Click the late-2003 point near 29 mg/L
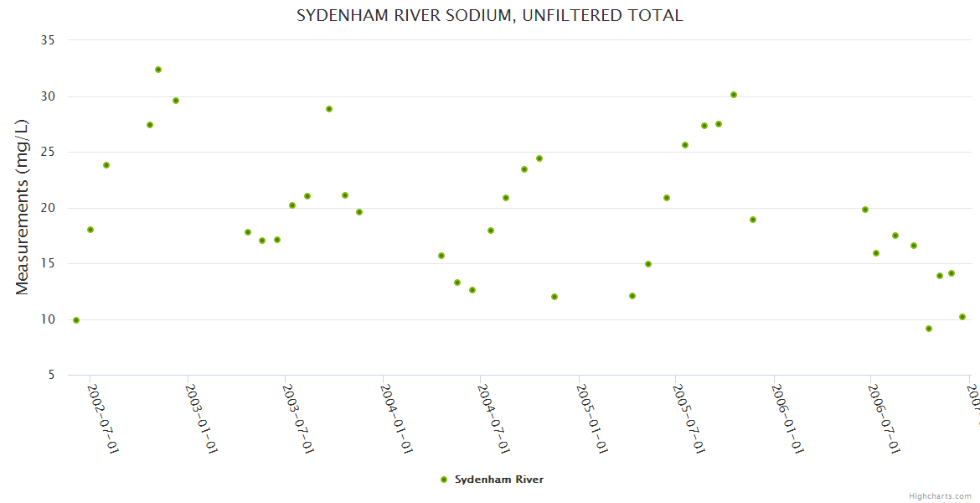This screenshot has width=980, height=503. coord(329,109)
